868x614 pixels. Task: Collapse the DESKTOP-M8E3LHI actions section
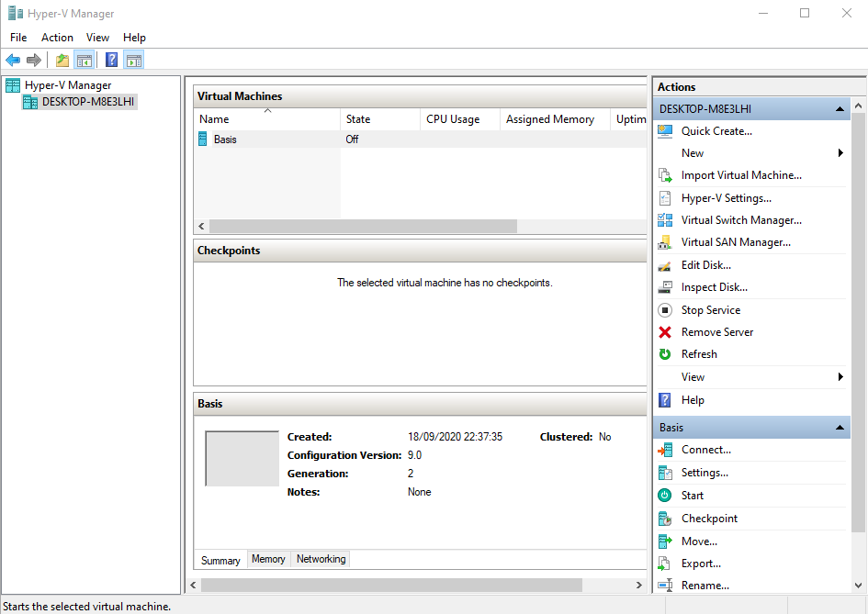coord(840,109)
